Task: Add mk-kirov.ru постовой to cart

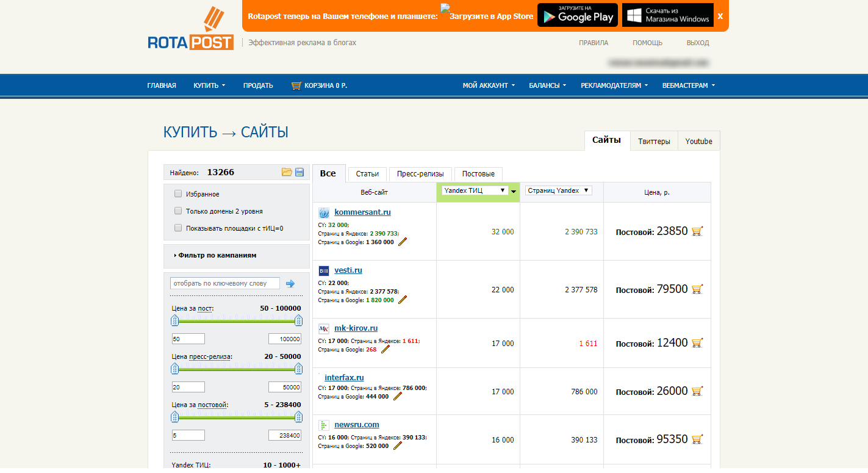Action: (x=697, y=343)
